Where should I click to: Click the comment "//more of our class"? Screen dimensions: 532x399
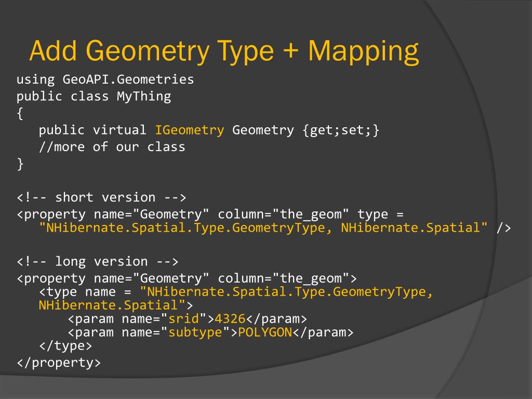(x=112, y=147)
